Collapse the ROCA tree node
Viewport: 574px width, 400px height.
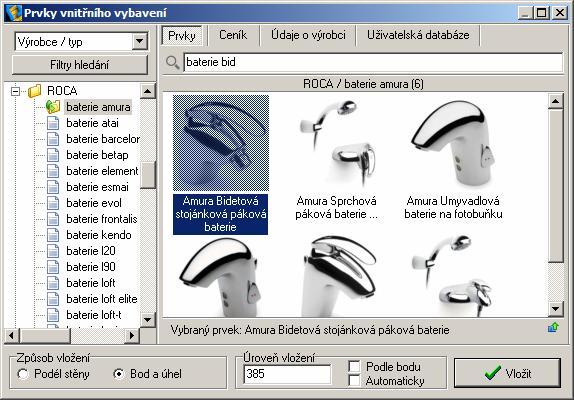click(15, 91)
